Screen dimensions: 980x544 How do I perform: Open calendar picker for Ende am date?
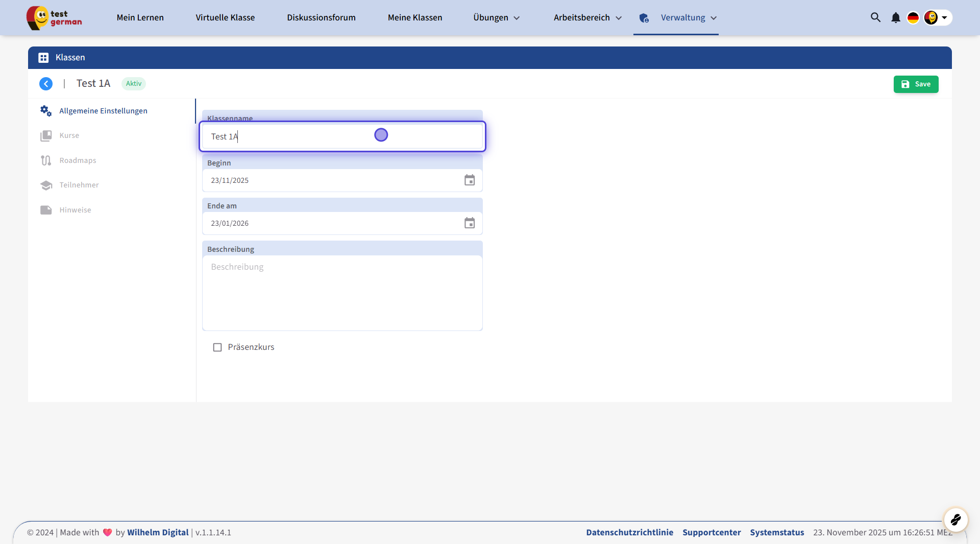click(x=469, y=223)
